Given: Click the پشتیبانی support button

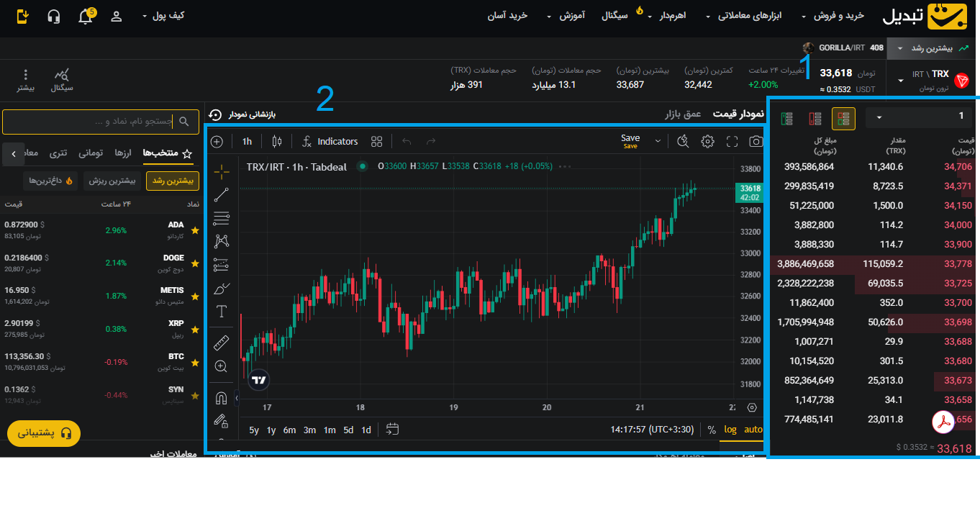Looking at the screenshot, I should (x=43, y=433).
